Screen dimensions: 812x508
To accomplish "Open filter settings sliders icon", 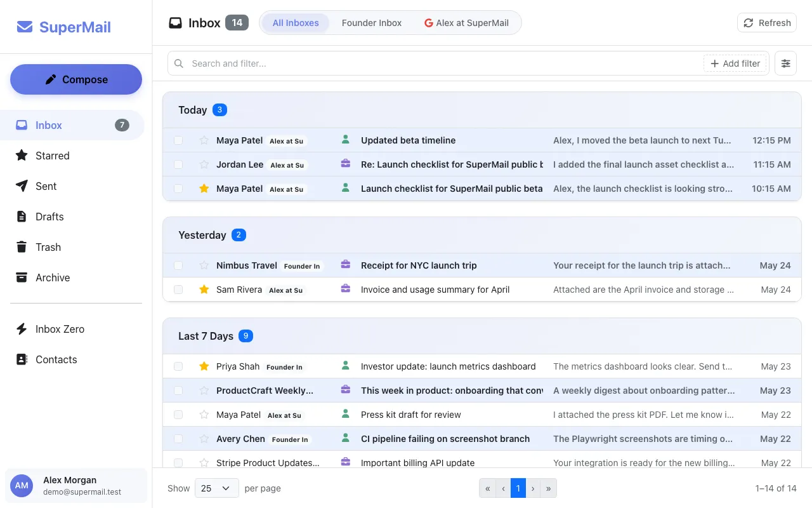I will 785,63.
